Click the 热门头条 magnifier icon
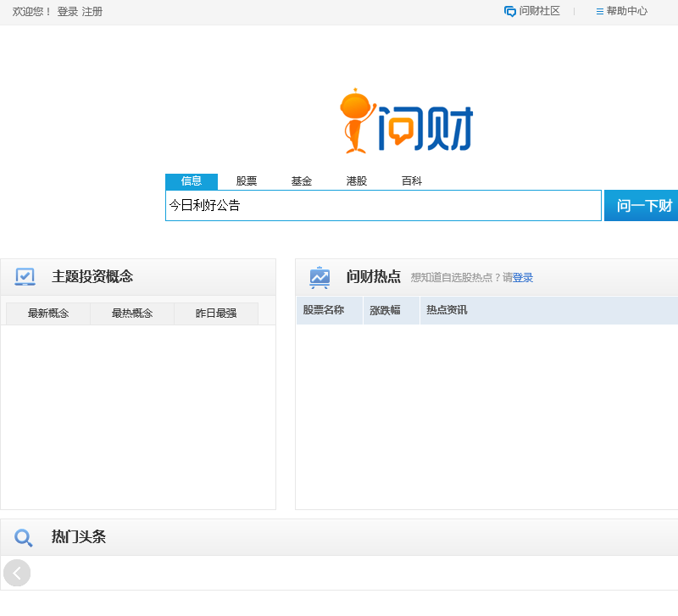This screenshot has height=616, width=678. 24,537
